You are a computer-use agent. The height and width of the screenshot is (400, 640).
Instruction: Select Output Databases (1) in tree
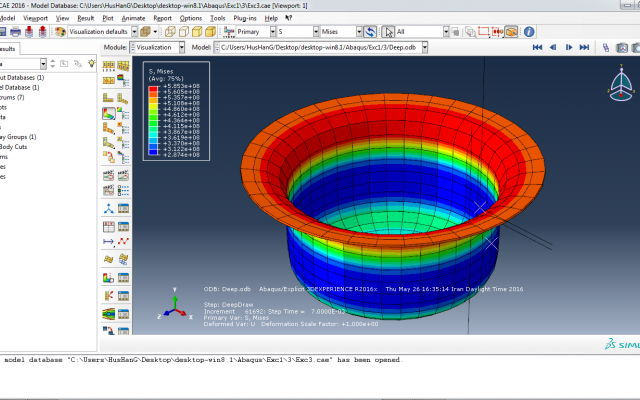(22, 78)
